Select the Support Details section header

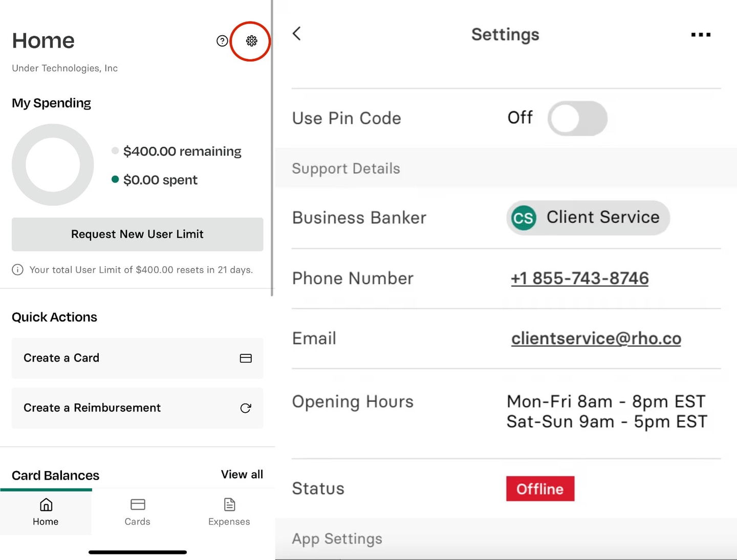[345, 168]
